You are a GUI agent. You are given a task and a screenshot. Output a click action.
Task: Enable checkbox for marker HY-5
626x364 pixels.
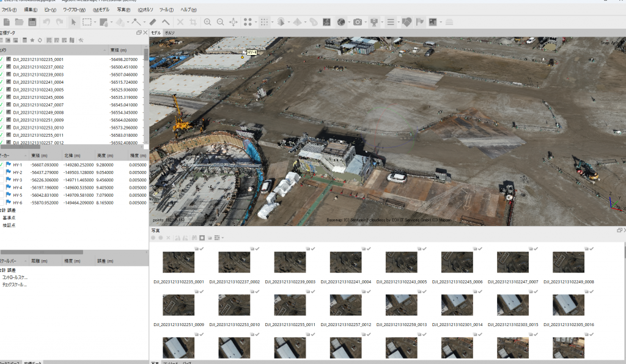tap(2, 195)
